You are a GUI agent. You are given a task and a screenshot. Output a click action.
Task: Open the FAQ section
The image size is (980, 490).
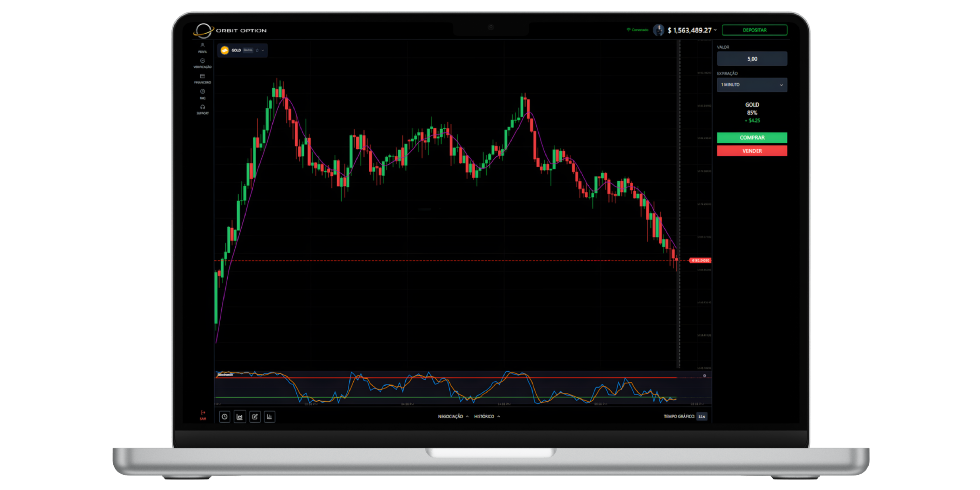point(203,94)
